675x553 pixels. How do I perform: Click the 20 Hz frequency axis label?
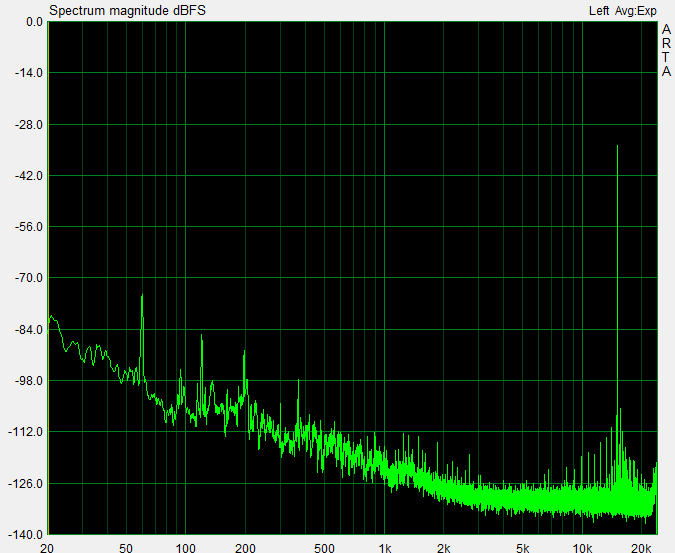(47, 548)
